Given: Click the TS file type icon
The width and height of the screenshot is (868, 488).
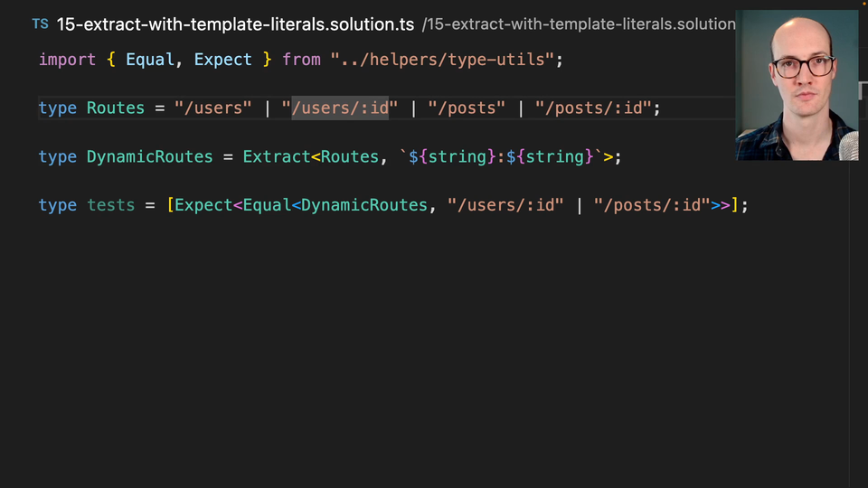Looking at the screenshot, I should (40, 24).
